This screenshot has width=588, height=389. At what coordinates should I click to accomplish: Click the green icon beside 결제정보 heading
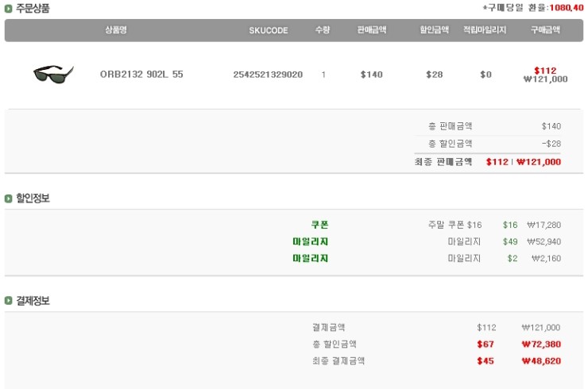pyautogui.click(x=9, y=301)
